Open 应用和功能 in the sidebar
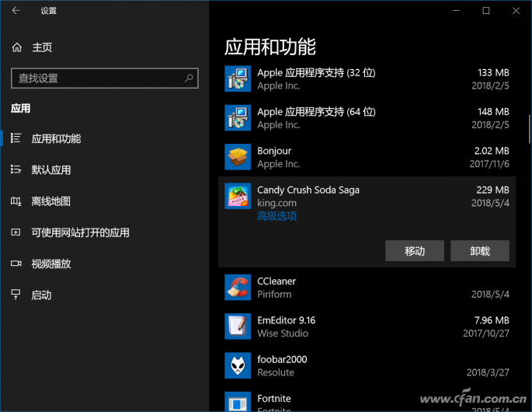Image resolution: width=532 pixels, height=412 pixels. click(56, 138)
